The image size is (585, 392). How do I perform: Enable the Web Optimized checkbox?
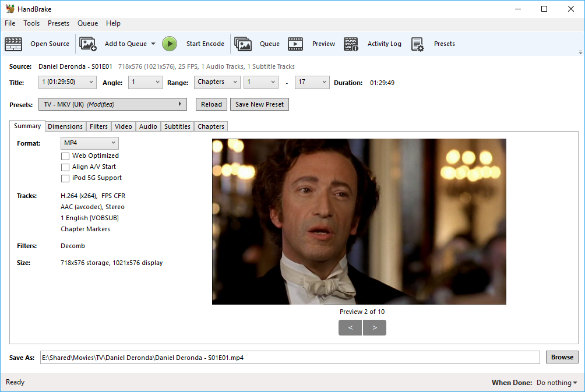pos(65,156)
